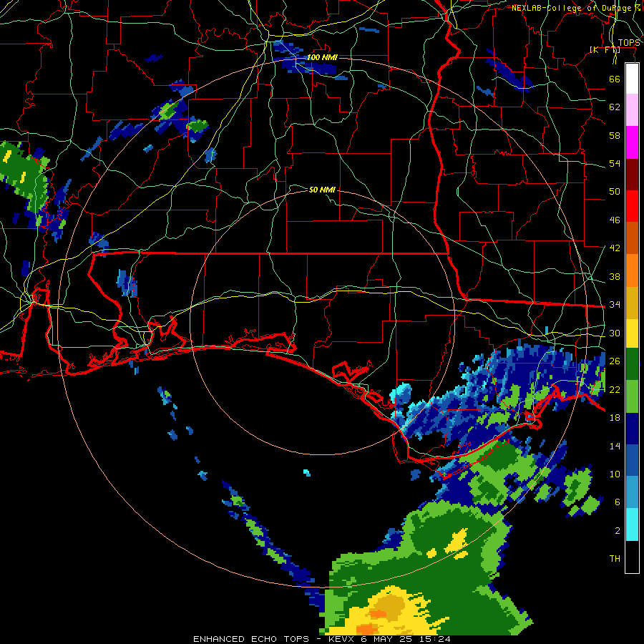Click the 100 NMI range ring label
This screenshot has height=644, width=644.
[x=322, y=57]
